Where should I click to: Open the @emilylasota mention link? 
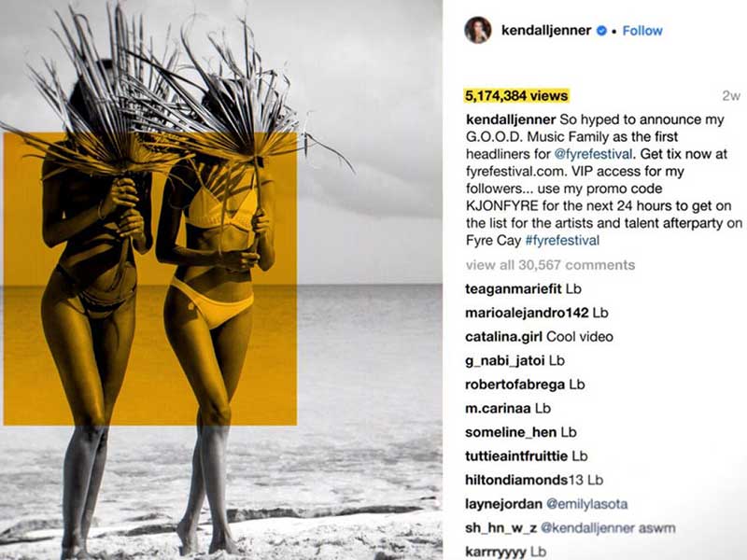(x=586, y=504)
